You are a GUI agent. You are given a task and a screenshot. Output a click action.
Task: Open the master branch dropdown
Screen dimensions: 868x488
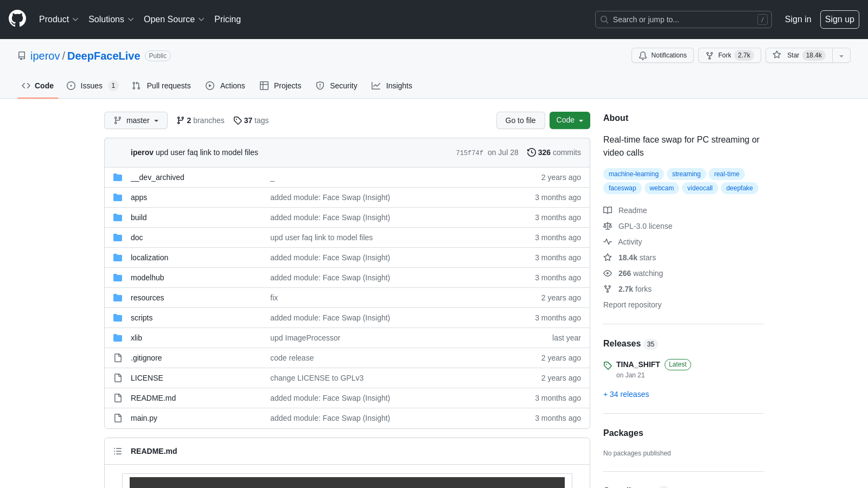(x=136, y=120)
